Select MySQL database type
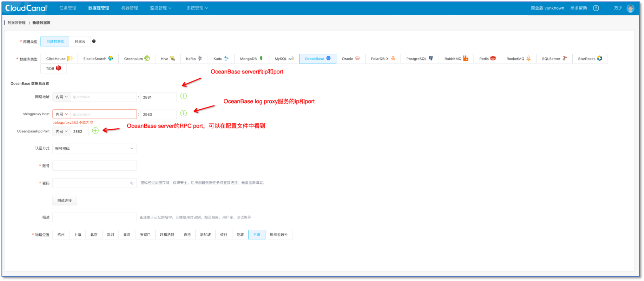This screenshot has height=281, width=644. point(284,59)
